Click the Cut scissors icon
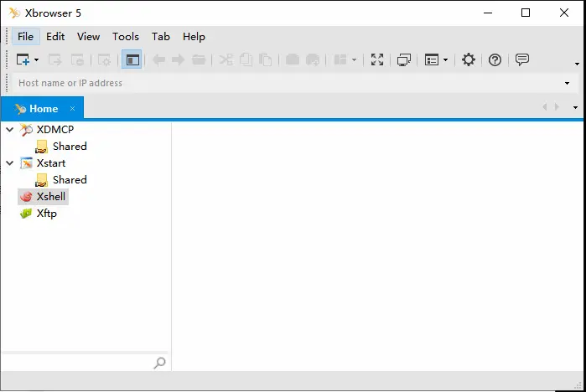Image resolution: width=586 pixels, height=392 pixels. tap(226, 59)
